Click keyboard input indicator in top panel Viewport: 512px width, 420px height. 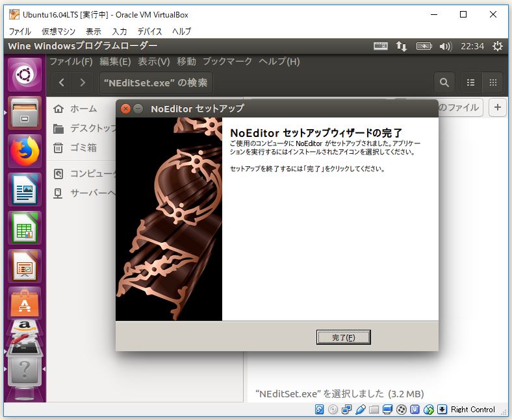[380, 46]
